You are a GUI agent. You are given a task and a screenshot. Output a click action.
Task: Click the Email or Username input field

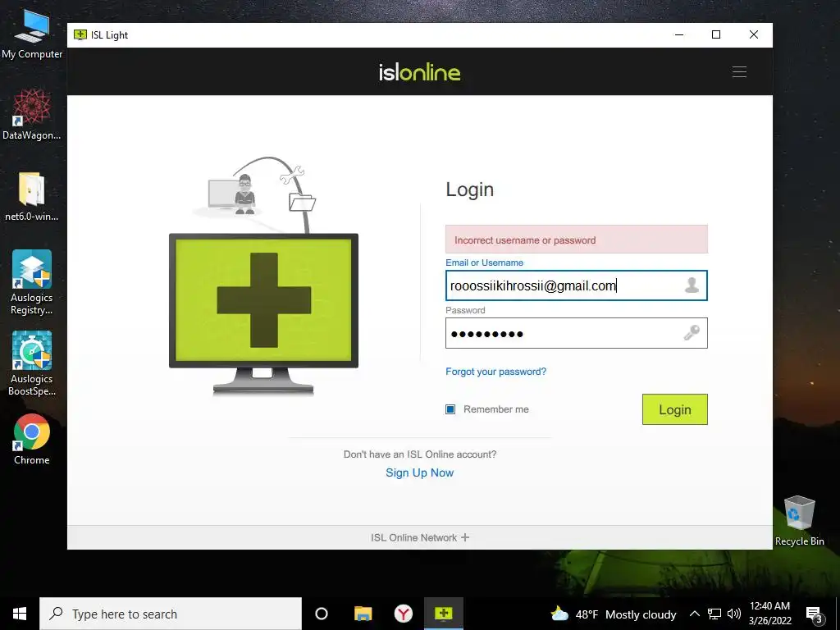click(x=577, y=285)
